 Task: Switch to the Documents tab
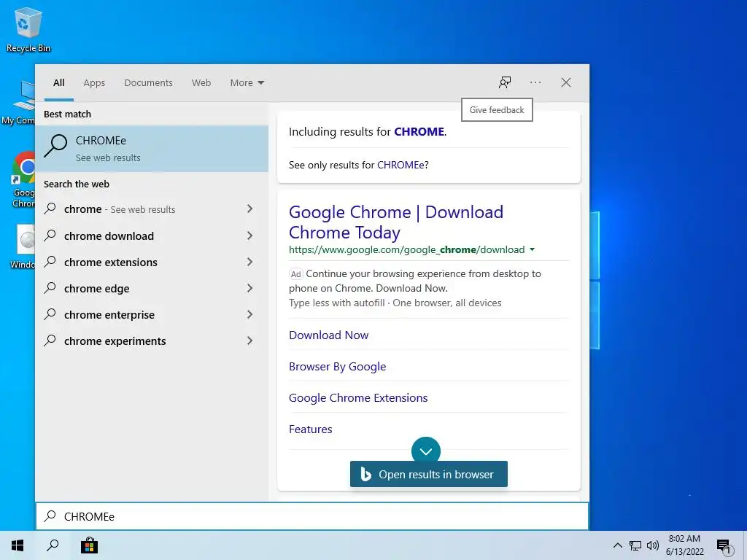pyautogui.click(x=148, y=83)
